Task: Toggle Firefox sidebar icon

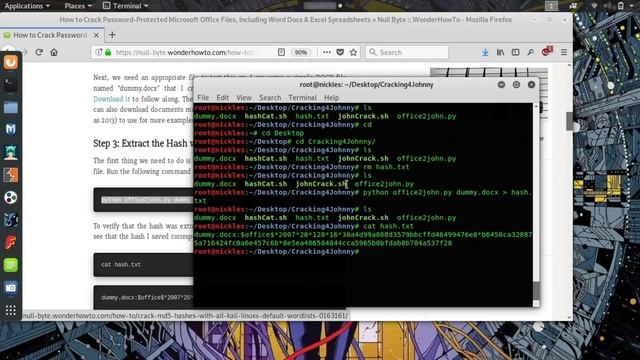Action: (x=515, y=52)
